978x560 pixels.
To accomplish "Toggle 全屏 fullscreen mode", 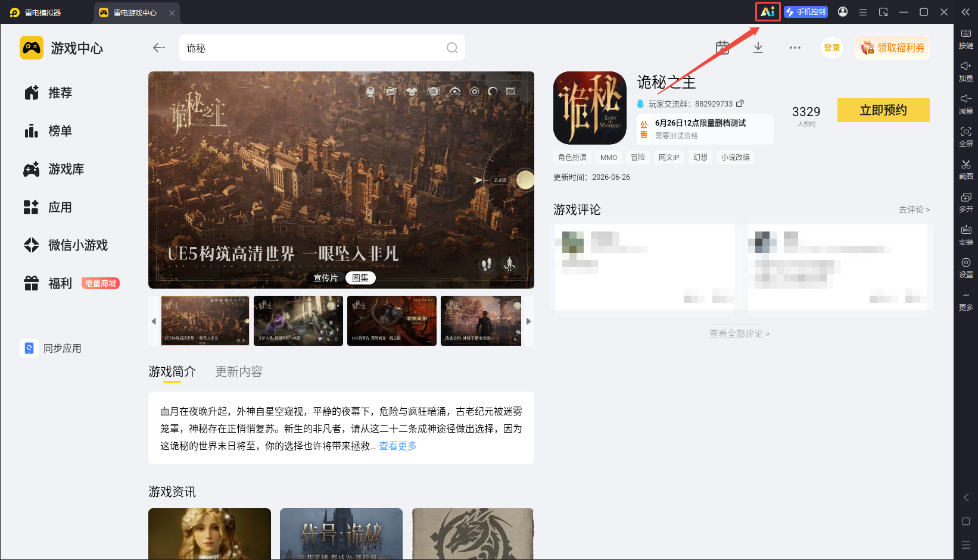I will (965, 137).
